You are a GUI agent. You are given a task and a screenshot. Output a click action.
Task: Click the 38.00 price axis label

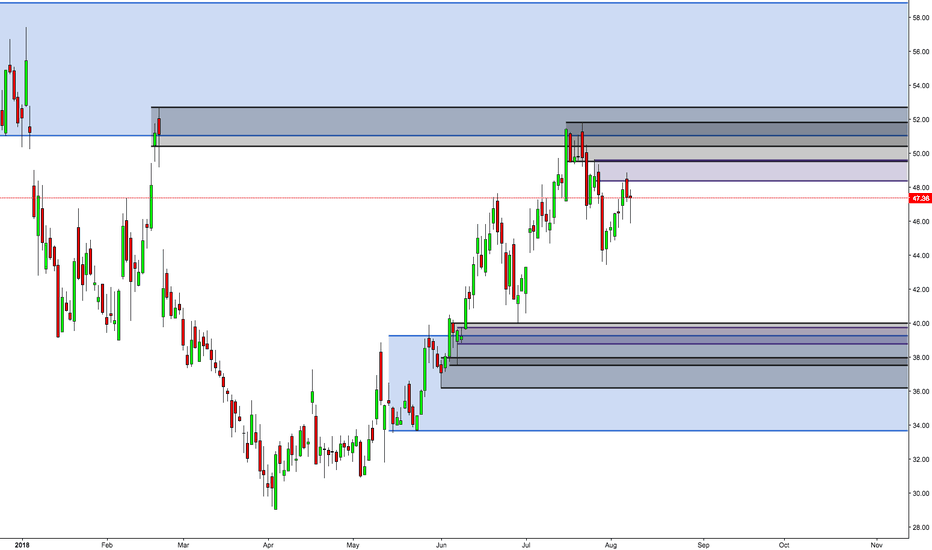click(921, 357)
